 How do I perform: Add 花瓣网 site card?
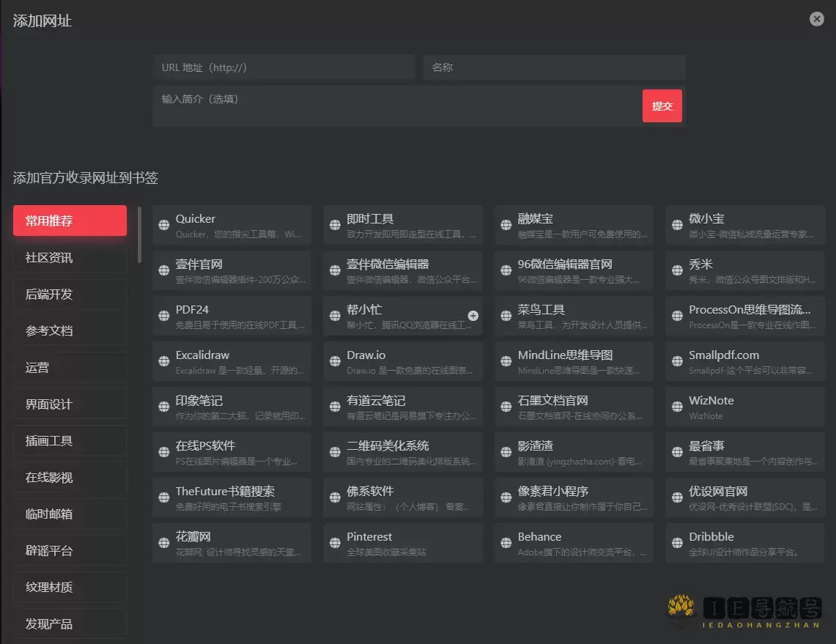pos(232,543)
